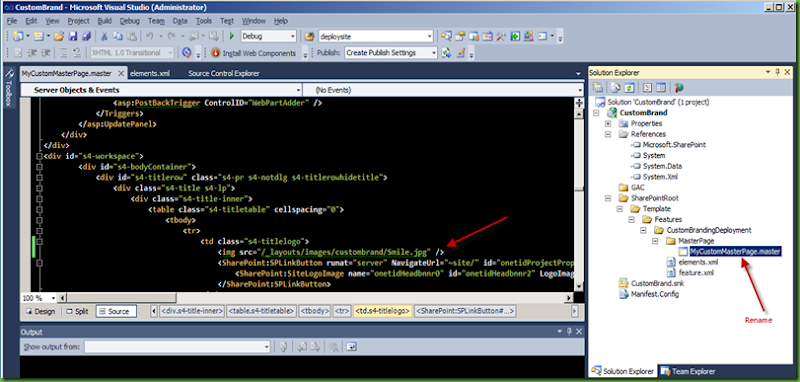Viewport: 800px width, 382px height.
Task: Collapse the CustomBrandingDeployment folder
Action: click(643, 230)
